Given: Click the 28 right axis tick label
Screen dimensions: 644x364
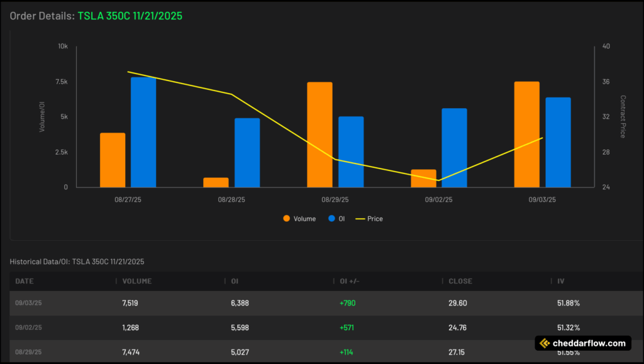Looking at the screenshot, I should coord(606,152).
